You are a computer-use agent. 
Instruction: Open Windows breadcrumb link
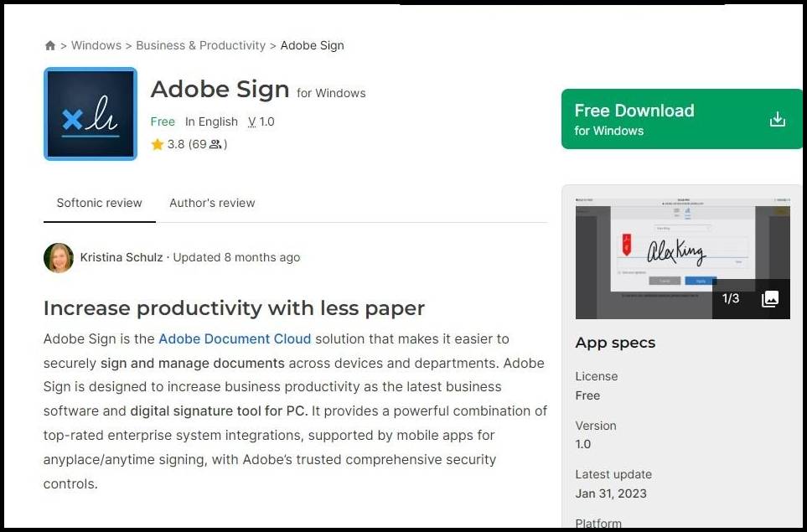tap(96, 45)
